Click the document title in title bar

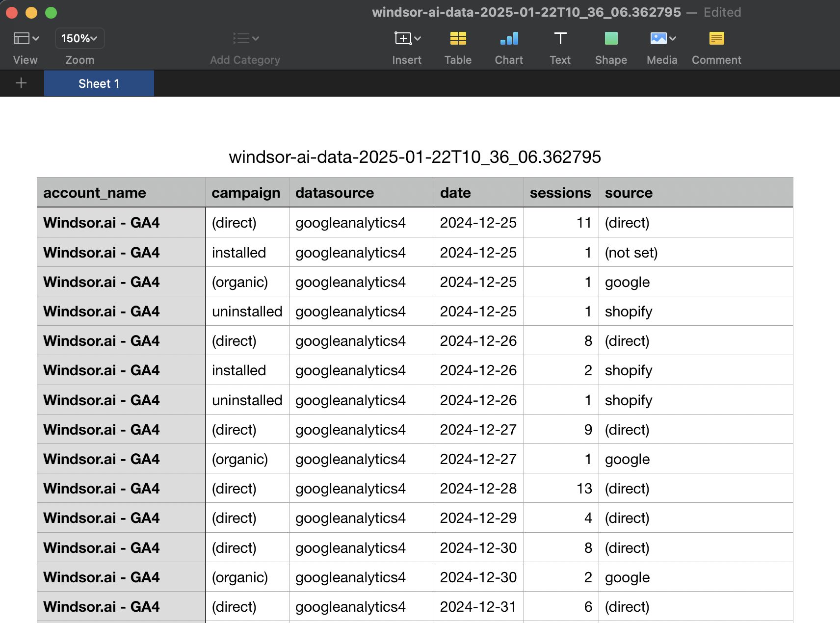(526, 12)
